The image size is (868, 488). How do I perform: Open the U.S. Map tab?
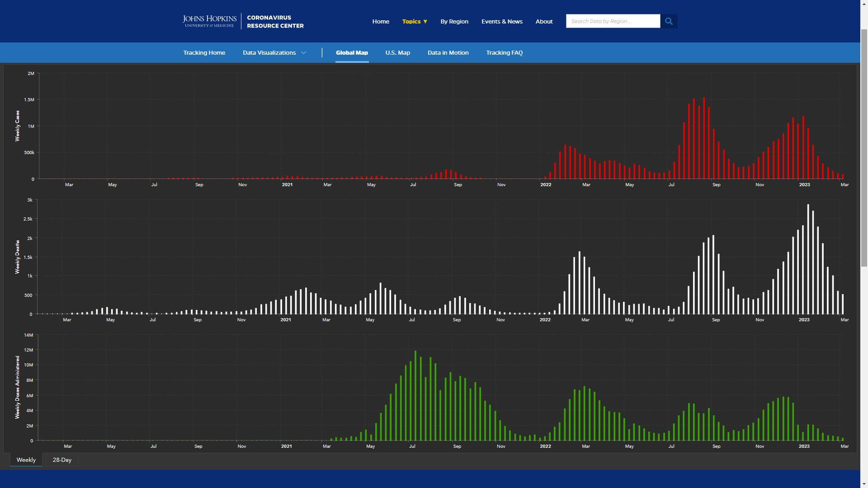397,53
